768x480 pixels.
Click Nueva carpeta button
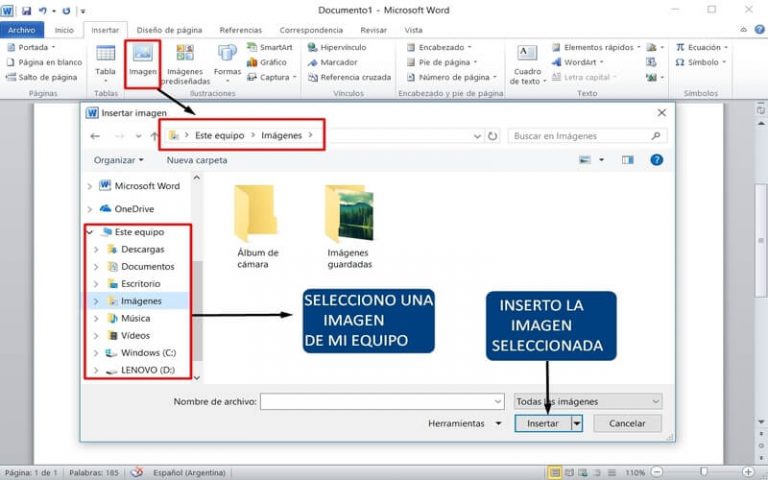197,160
